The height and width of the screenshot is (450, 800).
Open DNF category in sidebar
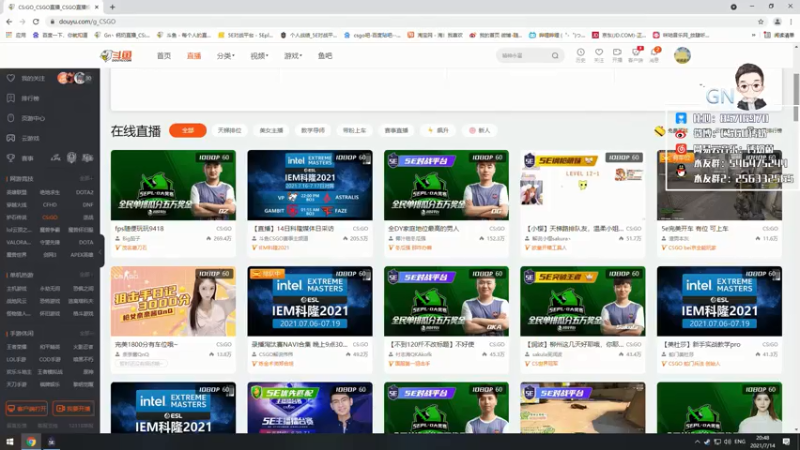point(88,205)
